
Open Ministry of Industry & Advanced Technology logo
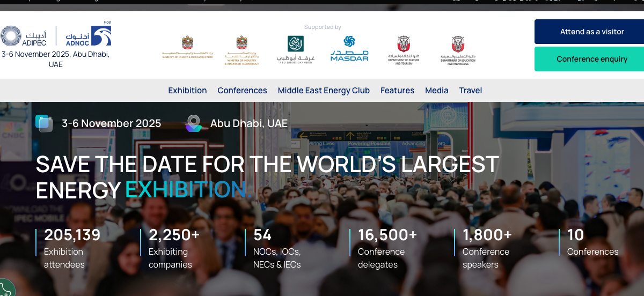click(241, 50)
